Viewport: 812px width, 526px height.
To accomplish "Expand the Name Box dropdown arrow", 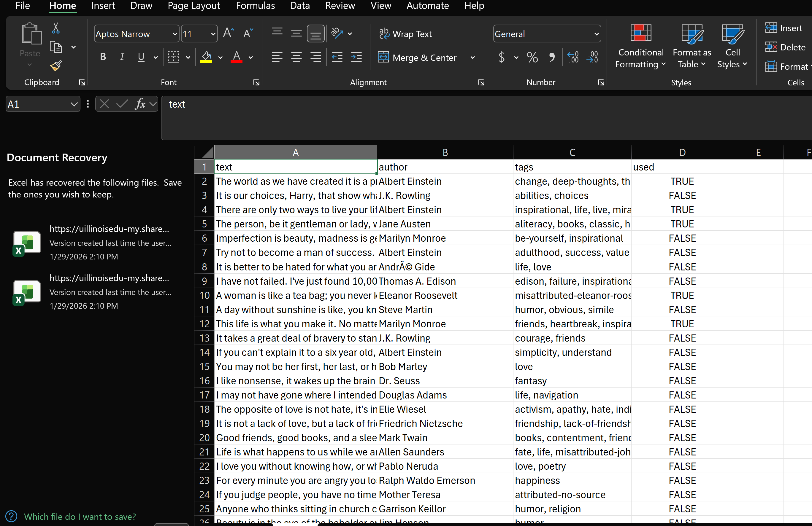I will click(74, 104).
